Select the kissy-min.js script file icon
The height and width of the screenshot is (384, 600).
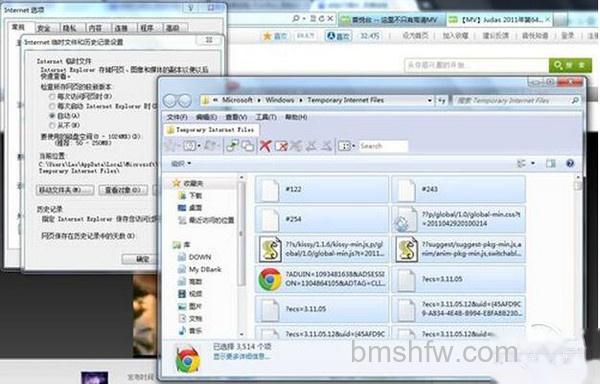(271, 249)
